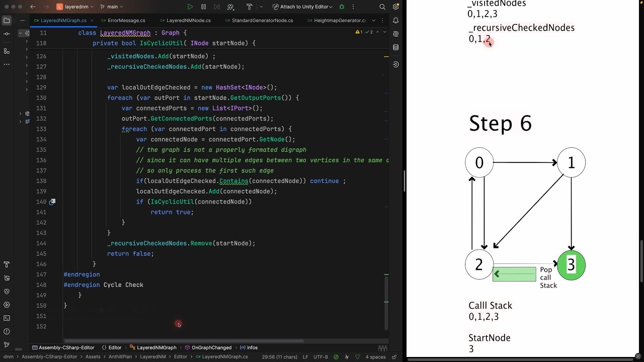Screen dimensions: 644x362
Task: Navigate forward with the right arrow
Action: [46, 7]
